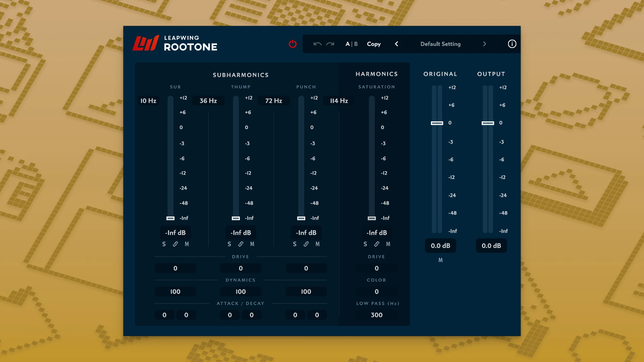Click the Thump Dynamics 100 field
Screen dimensions: 644x362
click(x=241, y=292)
